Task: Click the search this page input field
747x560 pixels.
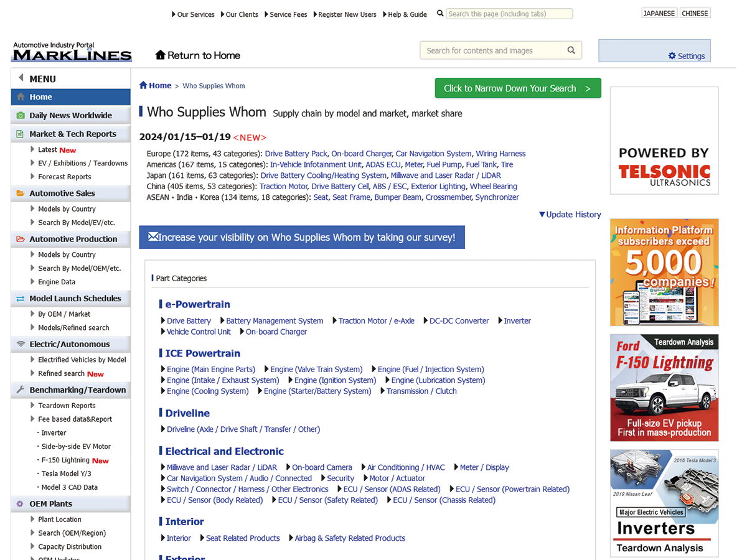Action: tap(509, 14)
